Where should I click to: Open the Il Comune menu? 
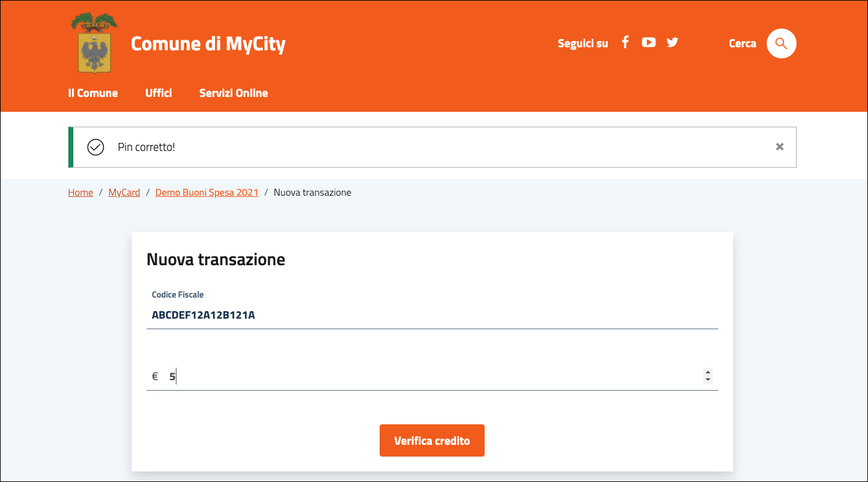[x=93, y=93]
